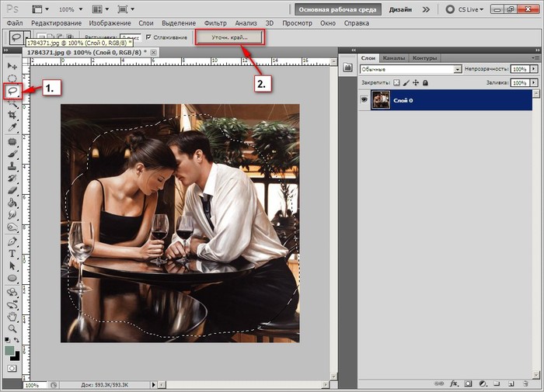Toggle Quick Mask mode

click(x=12, y=369)
